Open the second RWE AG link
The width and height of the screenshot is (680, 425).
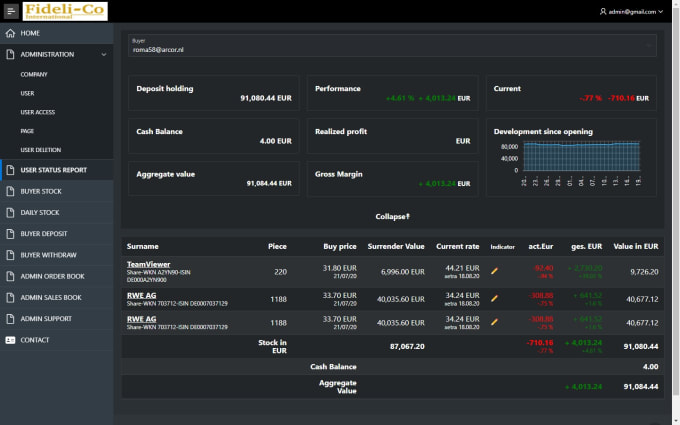click(x=141, y=319)
